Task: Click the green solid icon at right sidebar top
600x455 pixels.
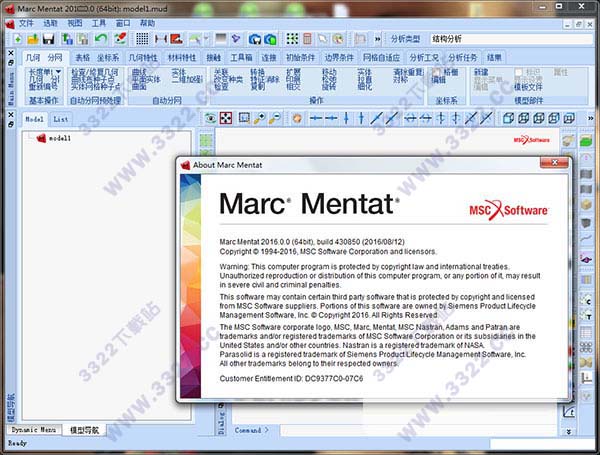Action: point(586,141)
